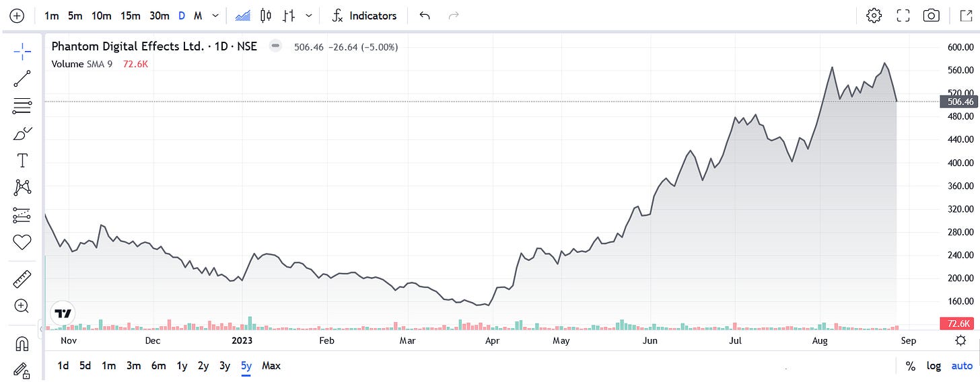
Task: Click the 506.46 price label on axis
Action: click(958, 102)
